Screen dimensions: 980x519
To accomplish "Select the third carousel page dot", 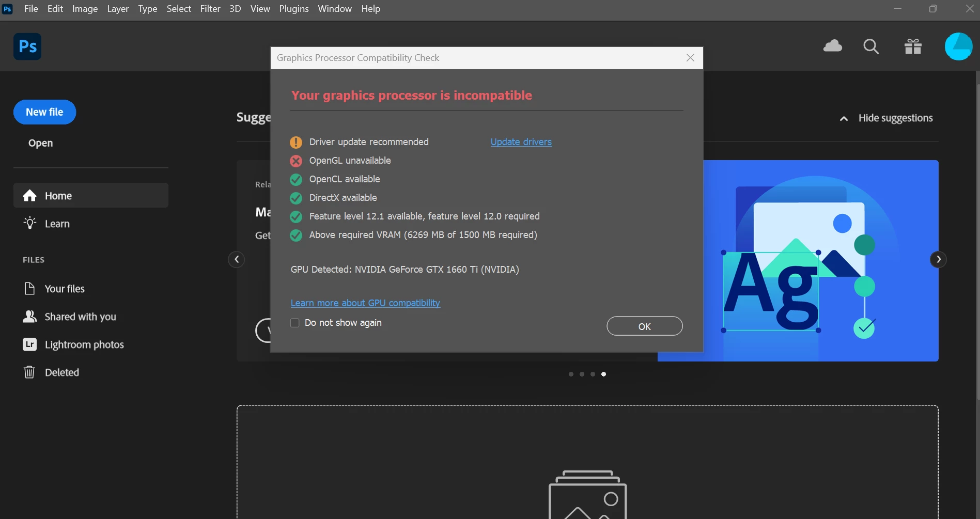I will pyautogui.click(x=593, y=374).
